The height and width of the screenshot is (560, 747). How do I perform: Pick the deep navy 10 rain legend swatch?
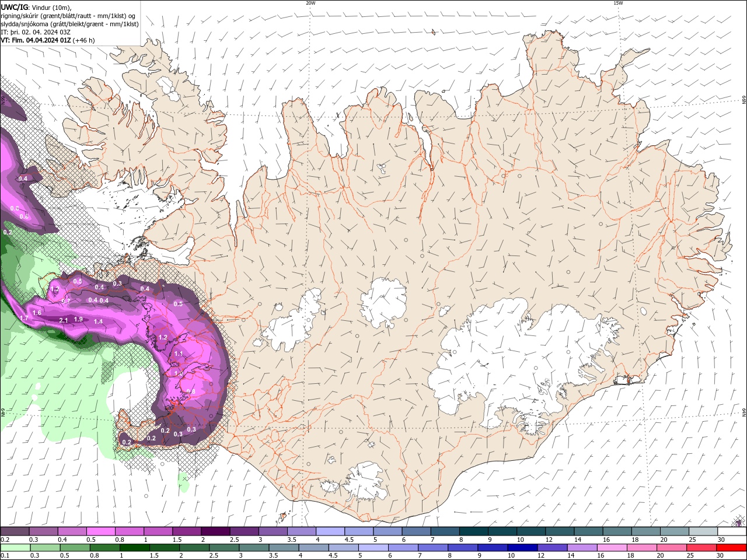(x=521, y=548)
